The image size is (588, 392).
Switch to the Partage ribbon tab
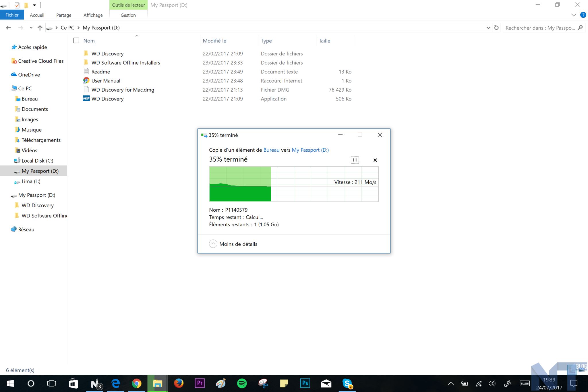point(64,15)
